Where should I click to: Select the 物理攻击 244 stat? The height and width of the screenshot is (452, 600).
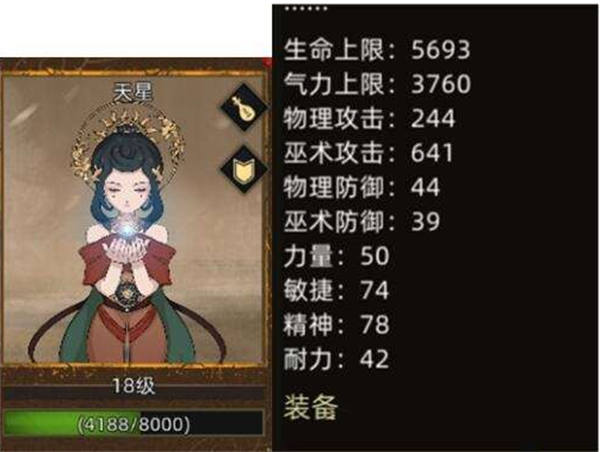[x=370, y=118]
